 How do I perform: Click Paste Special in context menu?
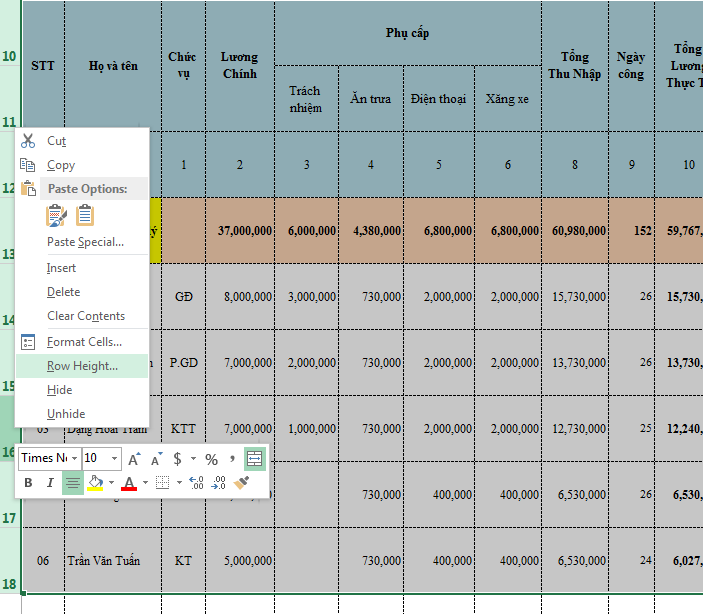(85, 242)
